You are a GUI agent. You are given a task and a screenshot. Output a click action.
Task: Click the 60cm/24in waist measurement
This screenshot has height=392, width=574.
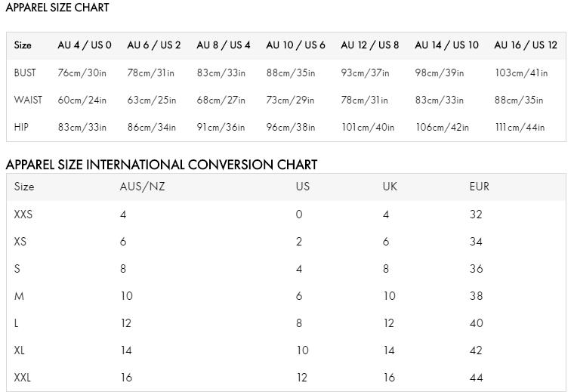pos(82,100)
